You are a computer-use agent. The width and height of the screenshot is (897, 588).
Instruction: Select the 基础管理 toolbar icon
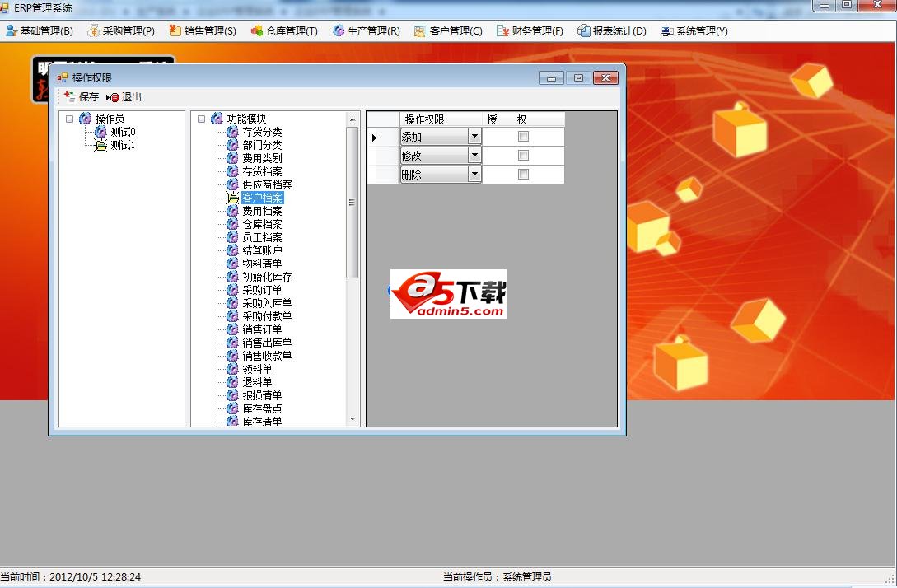pos(12,30)
